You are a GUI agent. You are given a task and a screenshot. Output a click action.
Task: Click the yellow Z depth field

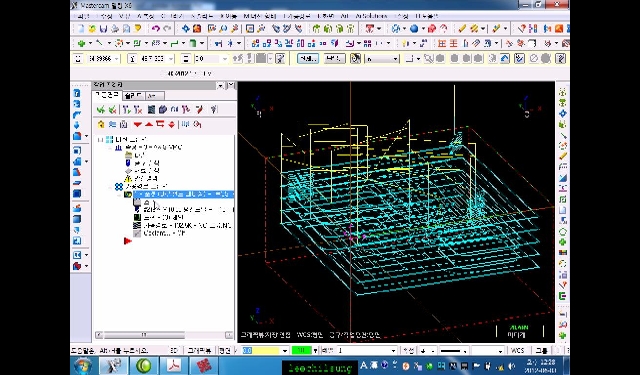tap(261, 351)
